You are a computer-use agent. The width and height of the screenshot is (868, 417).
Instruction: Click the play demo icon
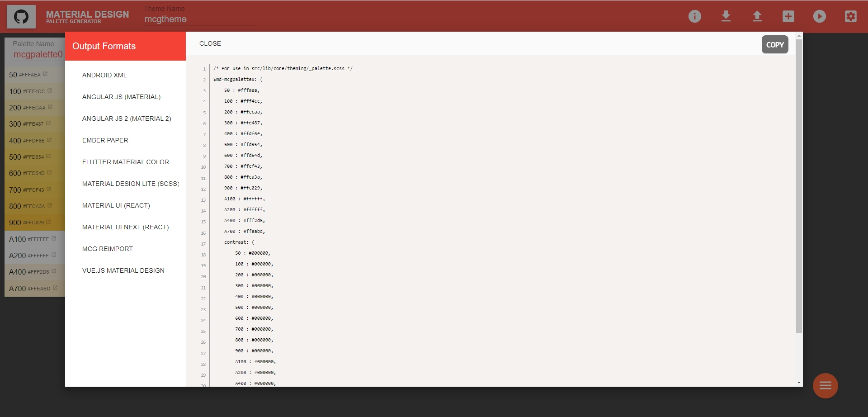[x=819, y=17]
